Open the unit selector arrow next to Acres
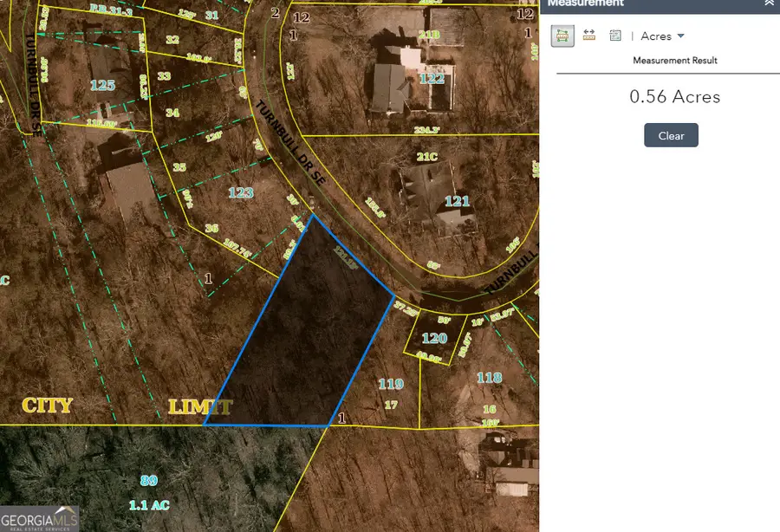Screen dimensions: 780x532 coord(679,36)
